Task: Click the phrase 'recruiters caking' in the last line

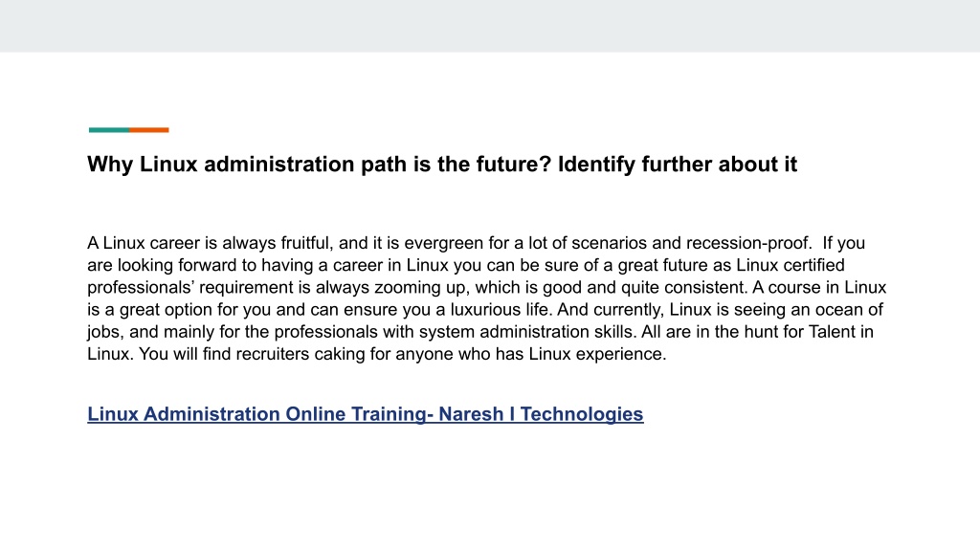Action: point(300,354)
